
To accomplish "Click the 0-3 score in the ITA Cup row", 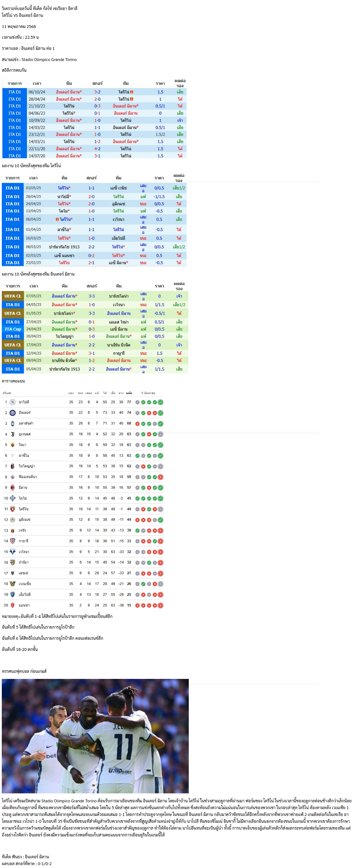I will click(x=92, y=329).
